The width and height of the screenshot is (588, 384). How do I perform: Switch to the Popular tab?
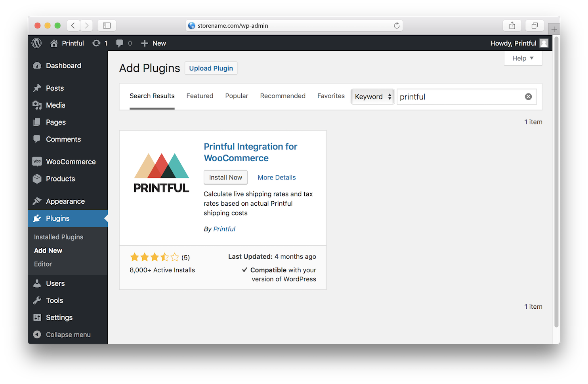point(237,96)
